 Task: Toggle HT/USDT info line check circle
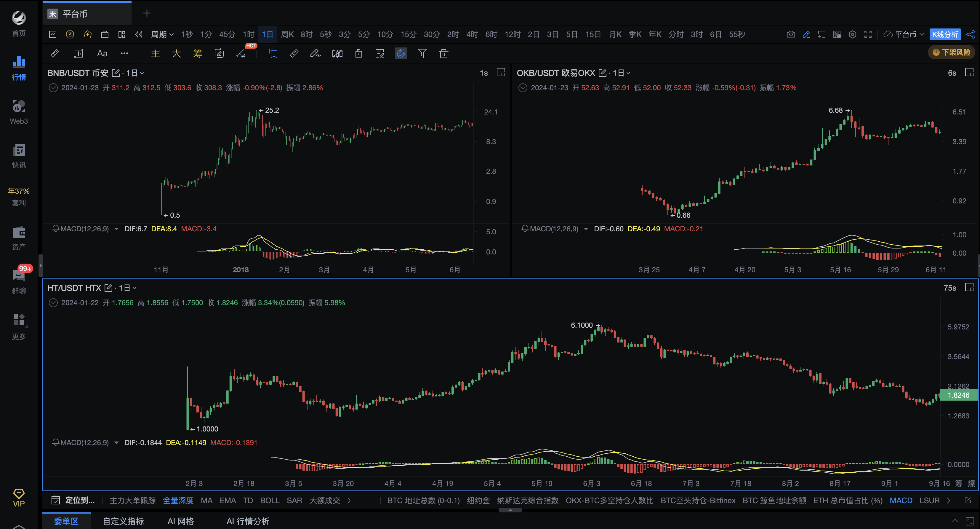pos(53,302)
